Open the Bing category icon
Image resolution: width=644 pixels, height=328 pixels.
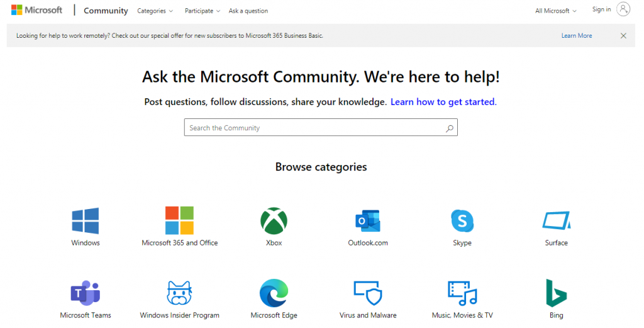click(556, 293)
